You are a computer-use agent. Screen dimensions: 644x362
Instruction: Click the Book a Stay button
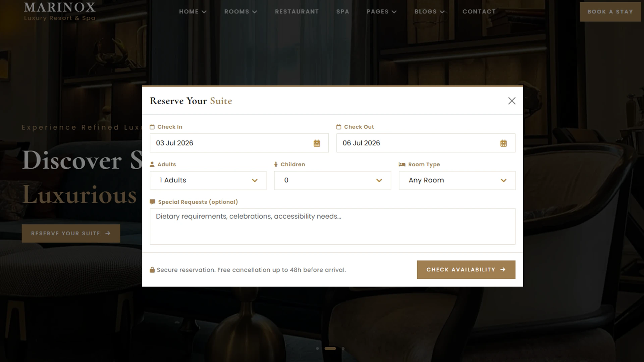[610, 12]
